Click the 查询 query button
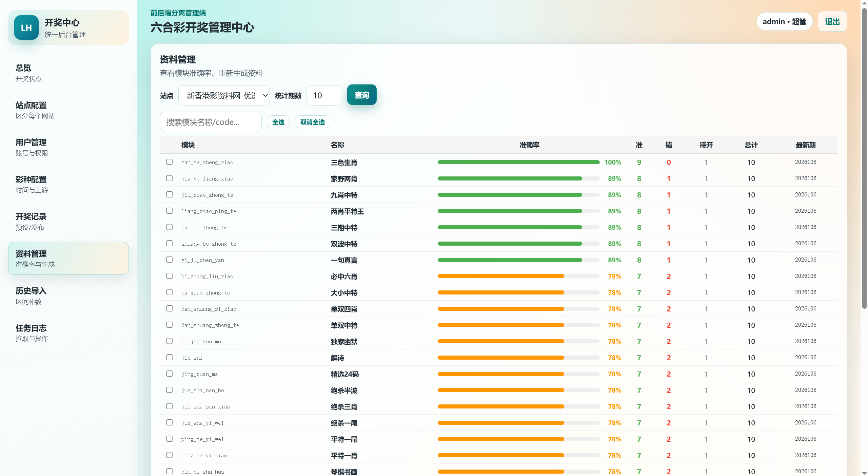Image resolution: width=868 pixels, height=476 pixels. pyautogui.click(x=362, y=95)
